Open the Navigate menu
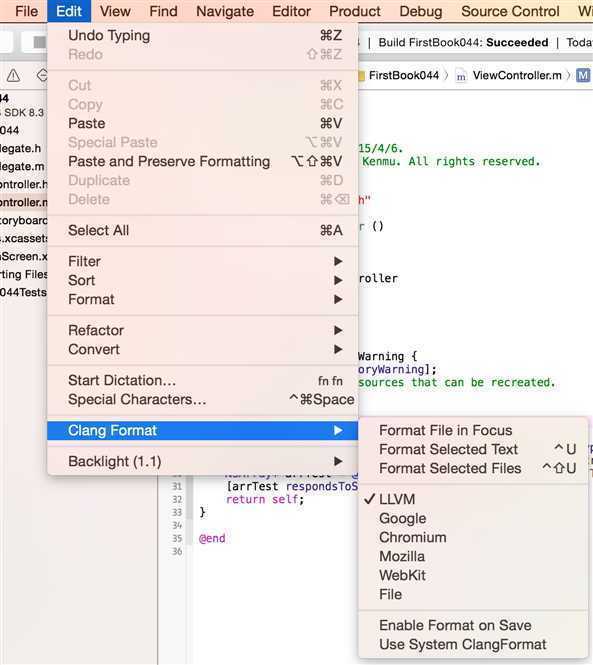 (225, 11)
